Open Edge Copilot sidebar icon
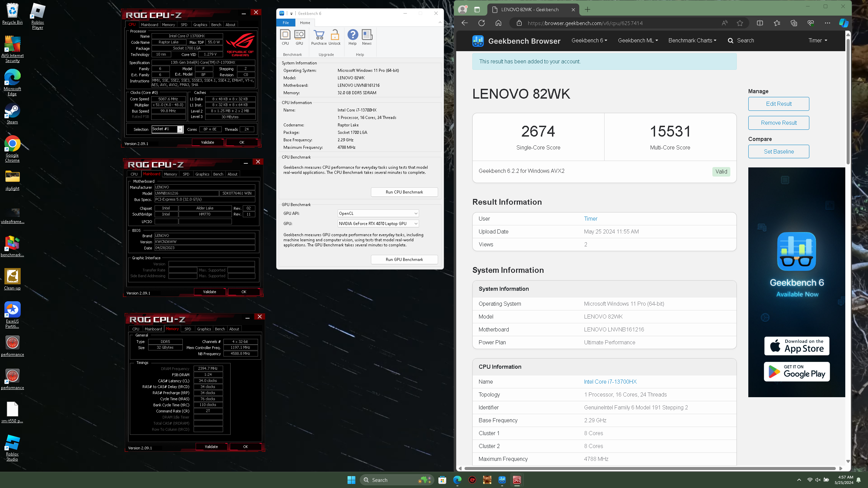 tap(843, 23)
